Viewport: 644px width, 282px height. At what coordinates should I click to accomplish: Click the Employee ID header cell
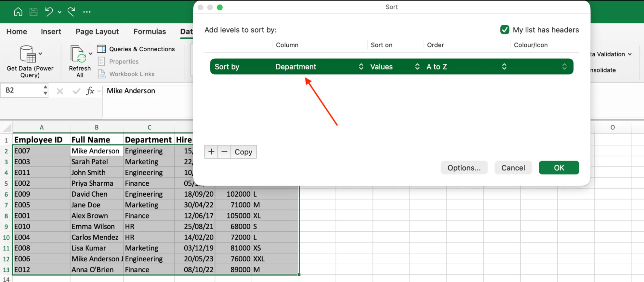[42, 140]
